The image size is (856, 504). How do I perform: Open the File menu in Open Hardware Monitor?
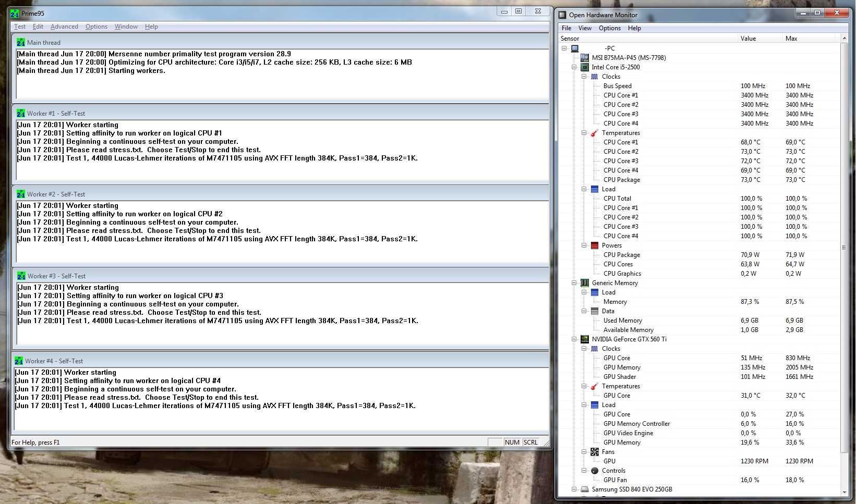[566, 28]
